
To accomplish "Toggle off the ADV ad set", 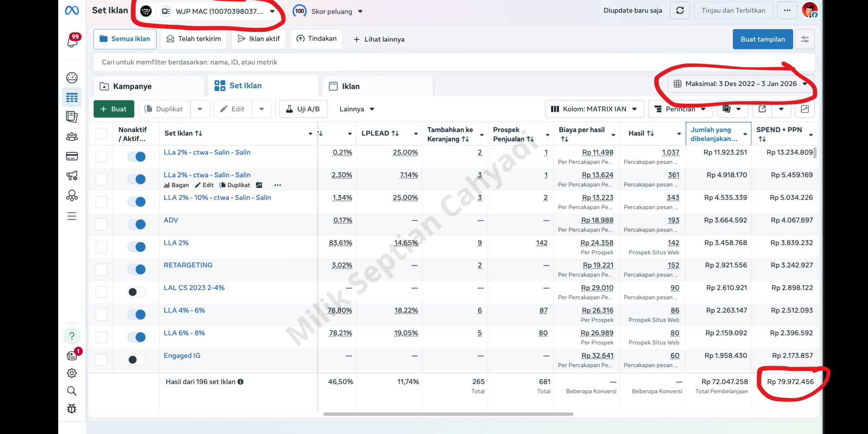I will coord(137,224).
